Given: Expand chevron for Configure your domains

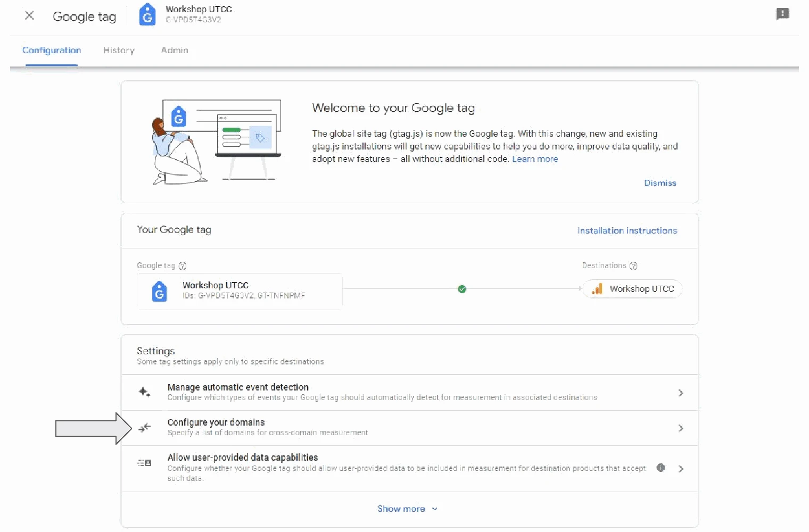Looking at the screenshot, I should (681, 428).
